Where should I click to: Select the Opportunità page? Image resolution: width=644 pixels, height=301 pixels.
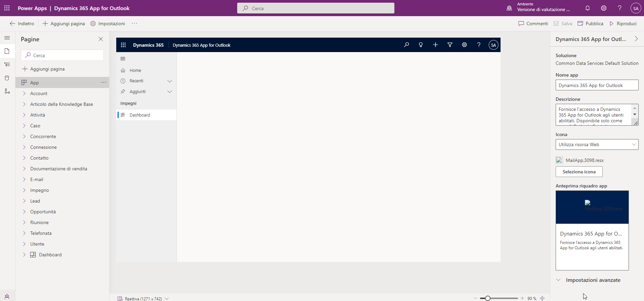click(x=43, y=212)
